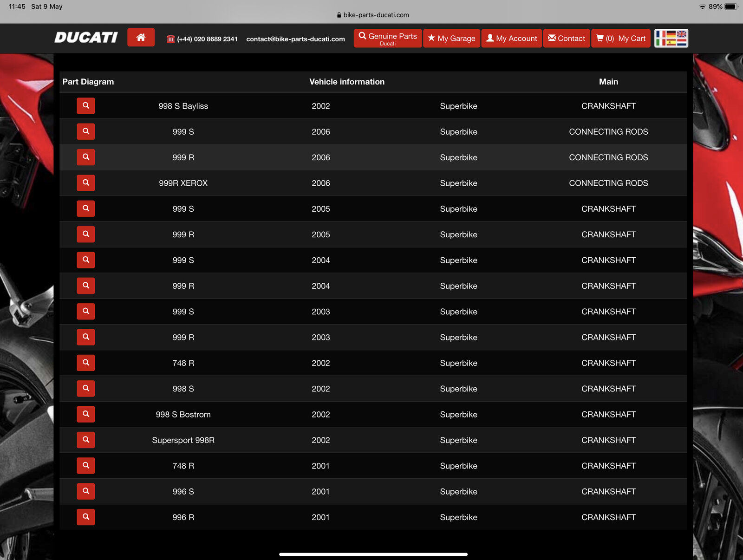Call the (+44) 020 8689 2341 link
Image resolution: width=743 pixels, height=560 pixels.
(207, 39)
